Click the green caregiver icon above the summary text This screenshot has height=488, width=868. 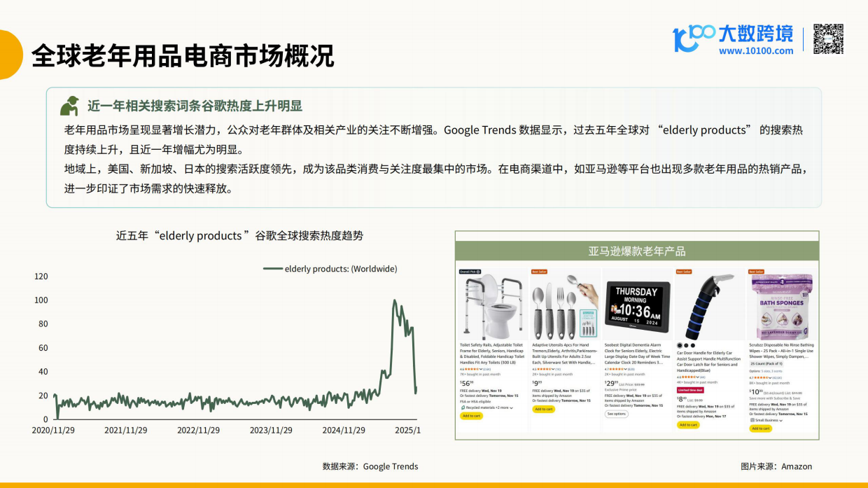(71, 105)
